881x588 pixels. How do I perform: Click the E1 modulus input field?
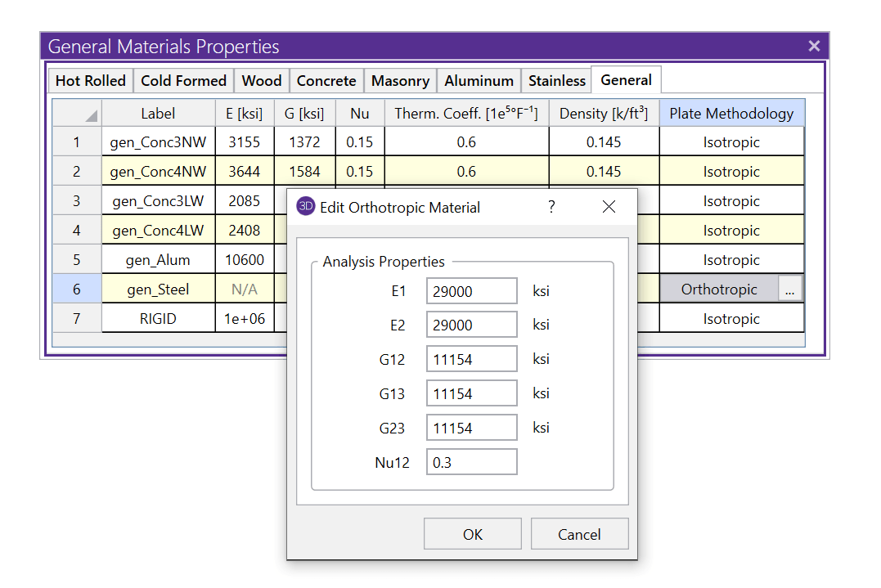pos(471,291)
